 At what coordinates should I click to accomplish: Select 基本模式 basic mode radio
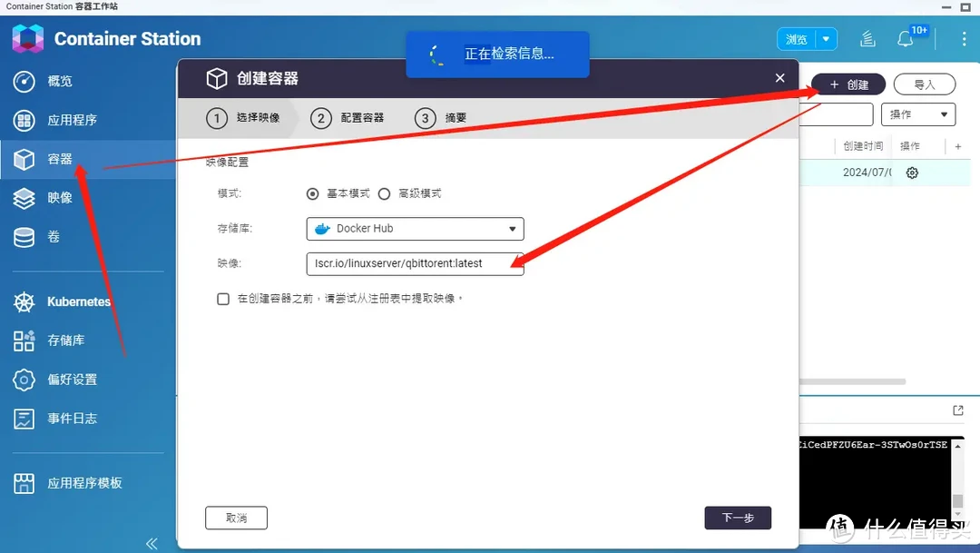pyautogui.click(x=312, y=194)
